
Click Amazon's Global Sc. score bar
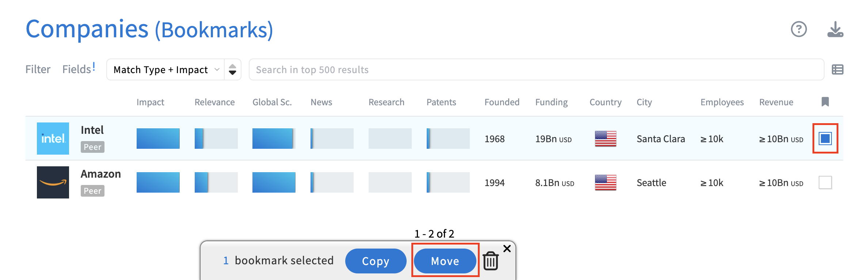[274, 182]
